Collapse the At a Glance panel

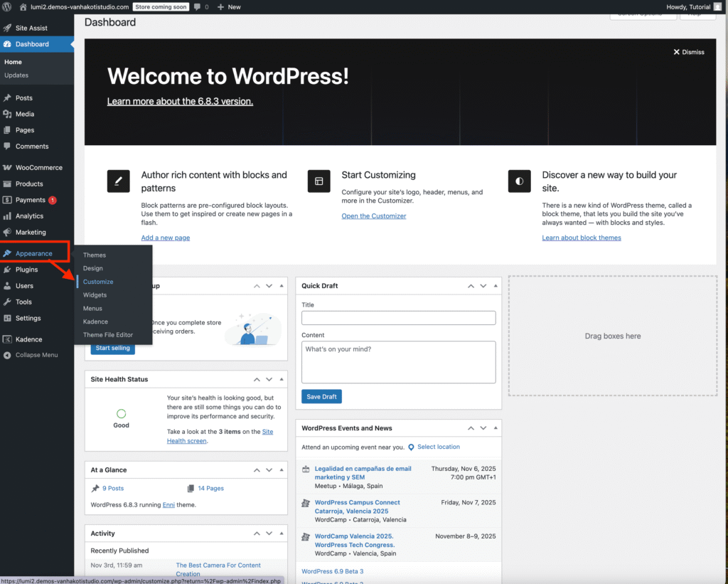(x=281, y=470)
